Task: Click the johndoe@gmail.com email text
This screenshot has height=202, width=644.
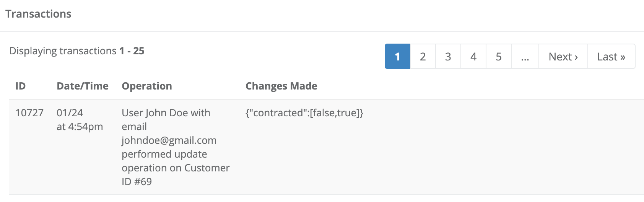Action: pos(169,140)
